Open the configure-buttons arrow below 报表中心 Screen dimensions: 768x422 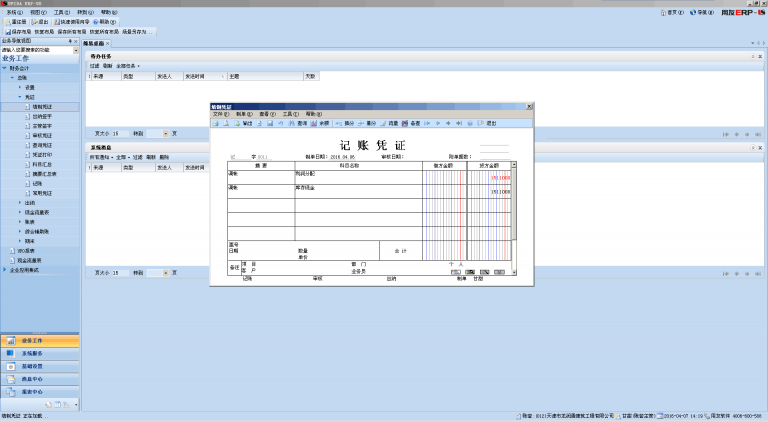click(x=76, y=405)
